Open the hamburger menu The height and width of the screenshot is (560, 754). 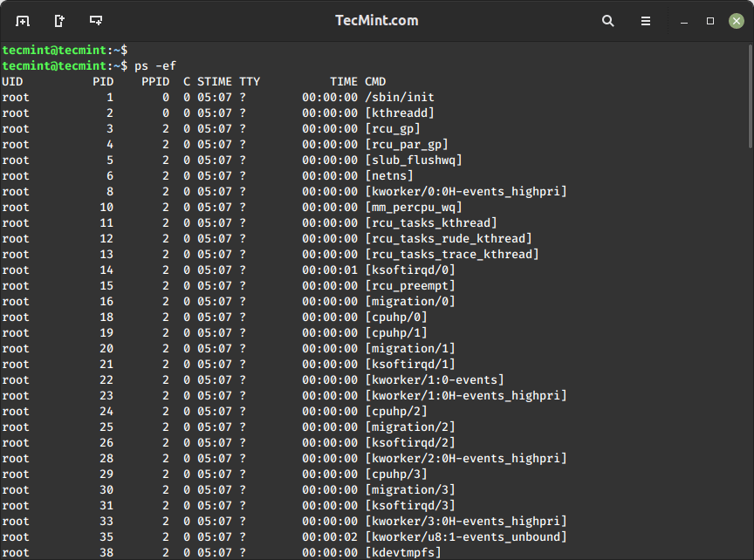645,20
